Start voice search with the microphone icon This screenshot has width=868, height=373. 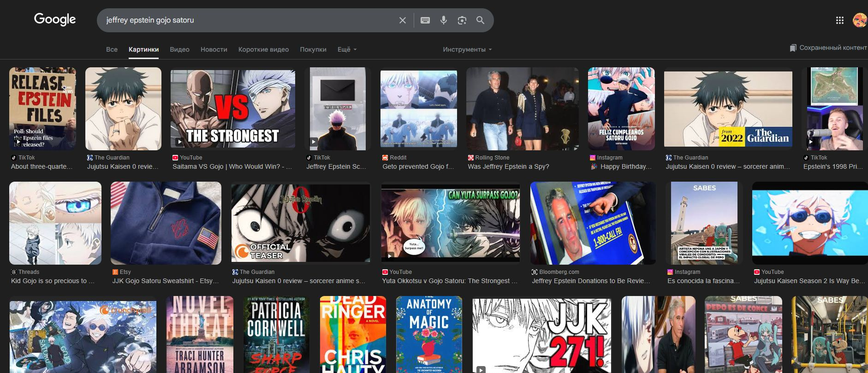pyautogui.click(x=444, y=20)
